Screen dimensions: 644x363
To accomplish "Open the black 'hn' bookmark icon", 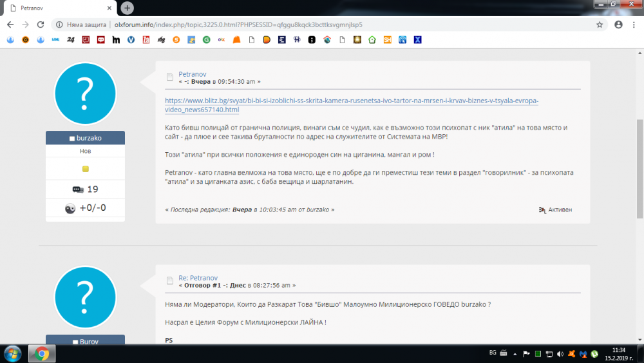I will (x=116, y=40).
